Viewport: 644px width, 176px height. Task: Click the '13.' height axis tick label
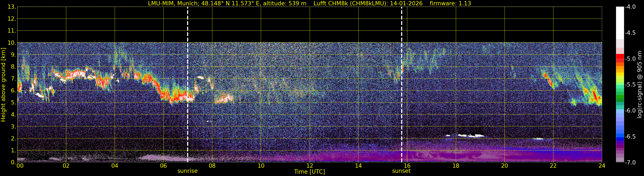pyautogui.click(x=12, y=7)
